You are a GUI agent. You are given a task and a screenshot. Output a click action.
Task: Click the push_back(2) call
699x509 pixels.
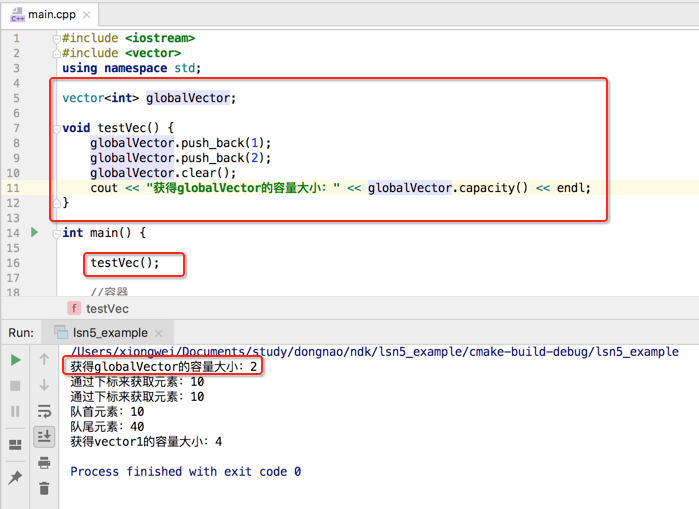[222, 158]
